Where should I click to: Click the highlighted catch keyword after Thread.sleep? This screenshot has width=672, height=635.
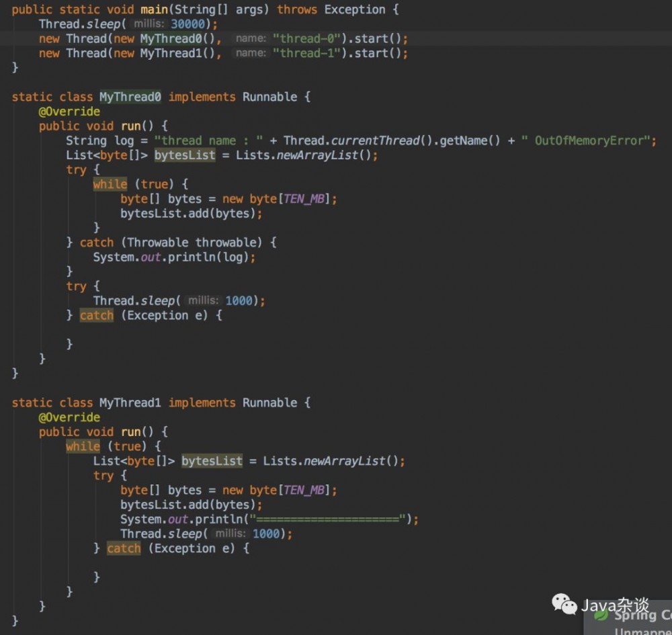pyautogui.click(x=96, y=315)
